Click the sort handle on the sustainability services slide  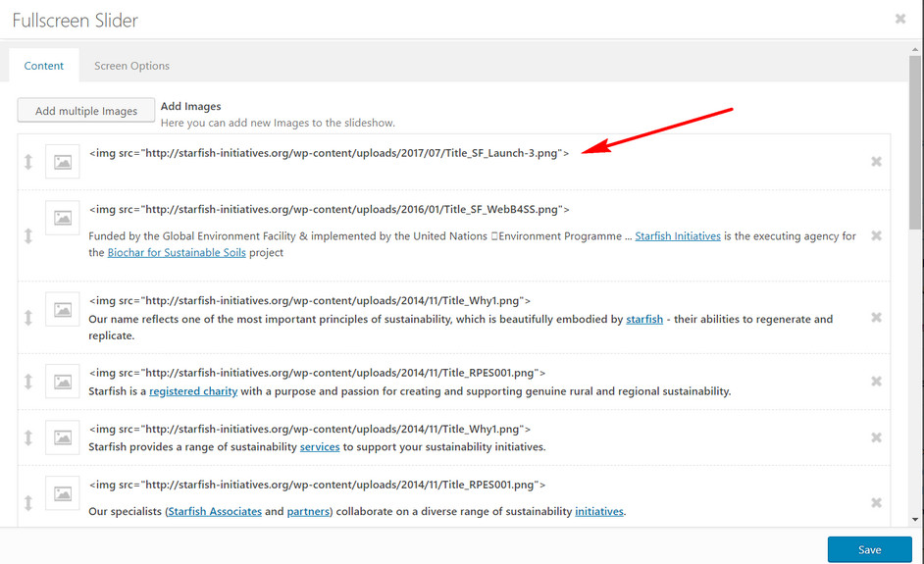27,437
